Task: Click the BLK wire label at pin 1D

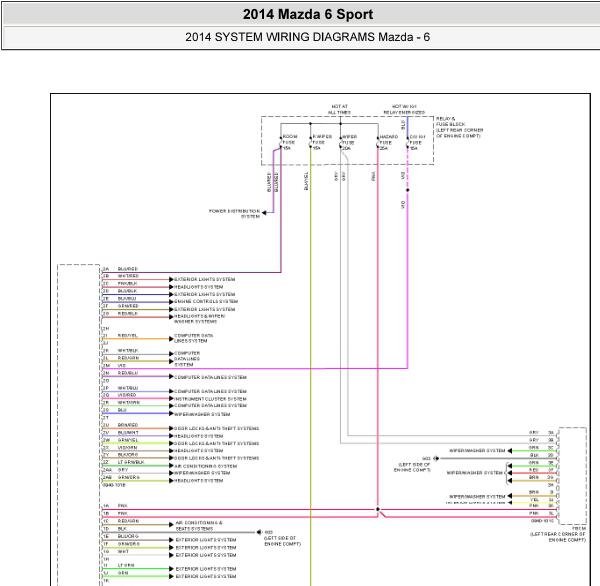Action: coord(122,529)
